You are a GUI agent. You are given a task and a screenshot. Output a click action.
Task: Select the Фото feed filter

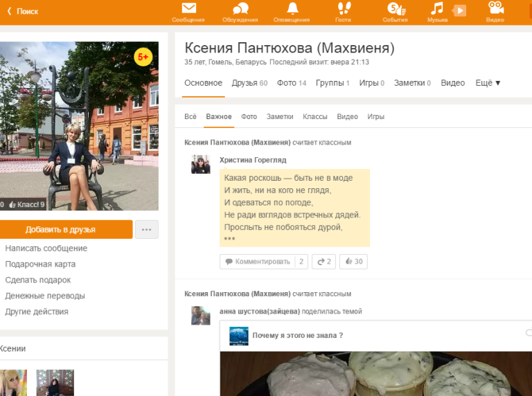coord(249,116)
